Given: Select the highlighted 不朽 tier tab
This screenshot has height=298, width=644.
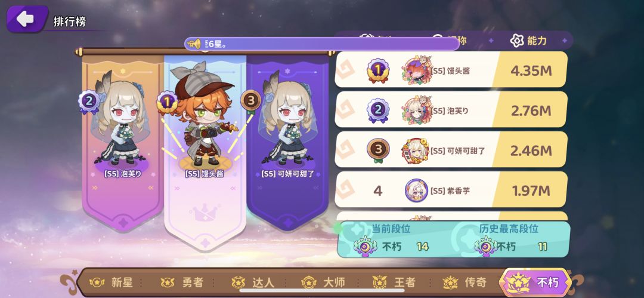Looking at the screenshot, I should [x=535, y=282].
